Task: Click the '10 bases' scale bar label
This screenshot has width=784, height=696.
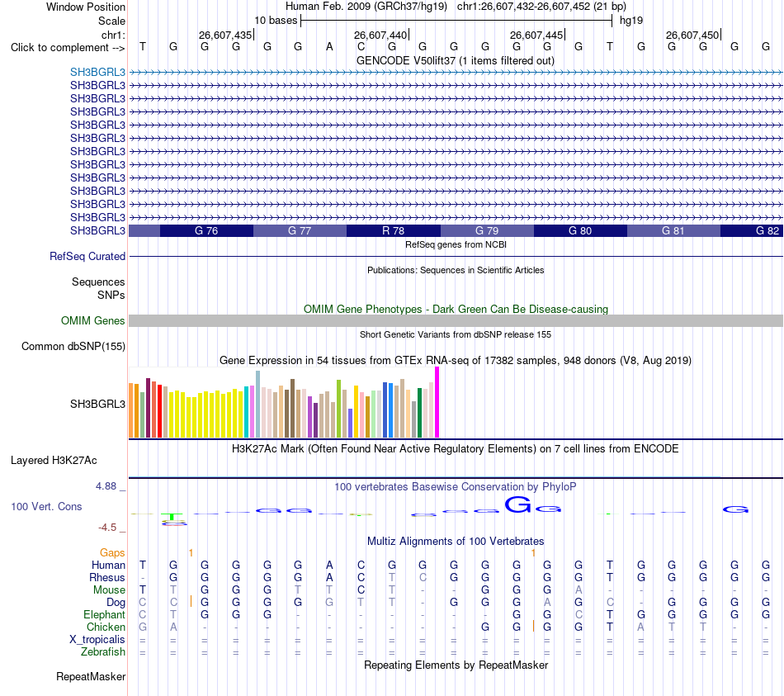Action: click(x=276, y=21)
